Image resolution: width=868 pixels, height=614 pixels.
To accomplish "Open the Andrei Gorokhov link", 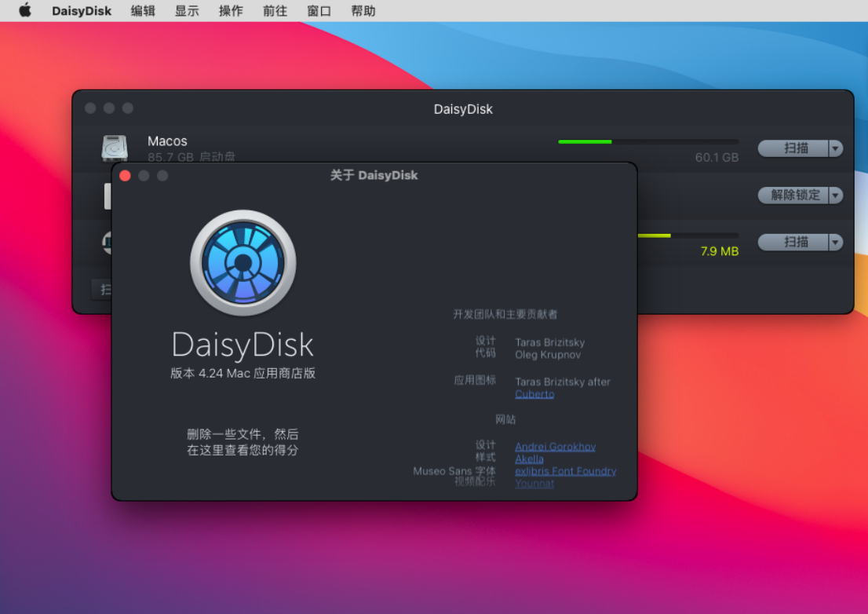I will click(x=555, y=447).
